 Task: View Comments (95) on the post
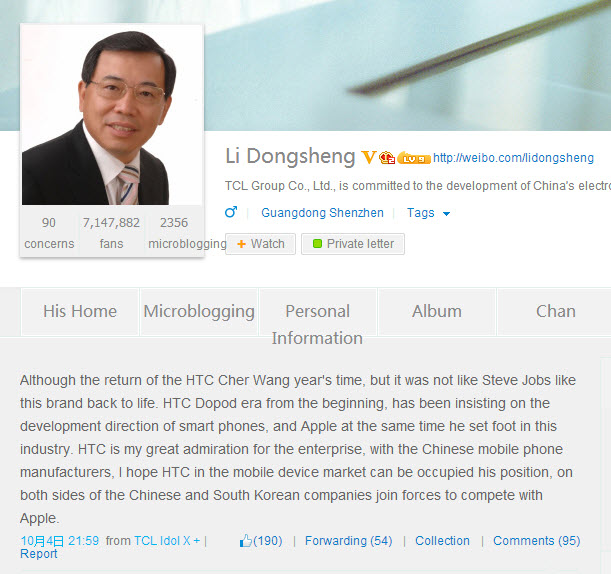[537, 541]
